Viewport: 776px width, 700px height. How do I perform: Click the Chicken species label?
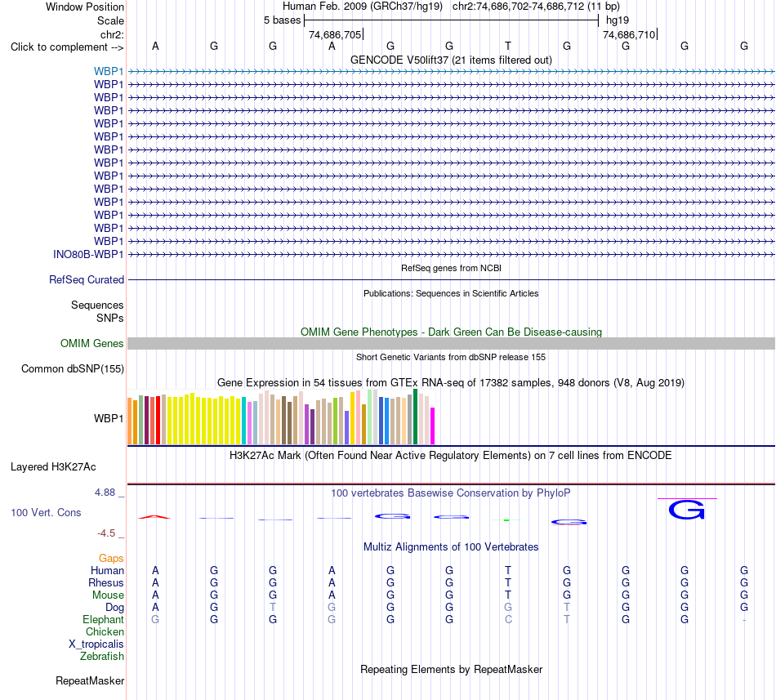pyautogui.click(x=105, y=632)
